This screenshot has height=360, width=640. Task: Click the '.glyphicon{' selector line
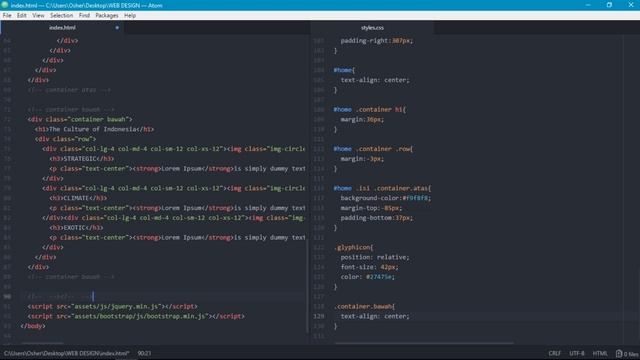[x=353, y=247]
